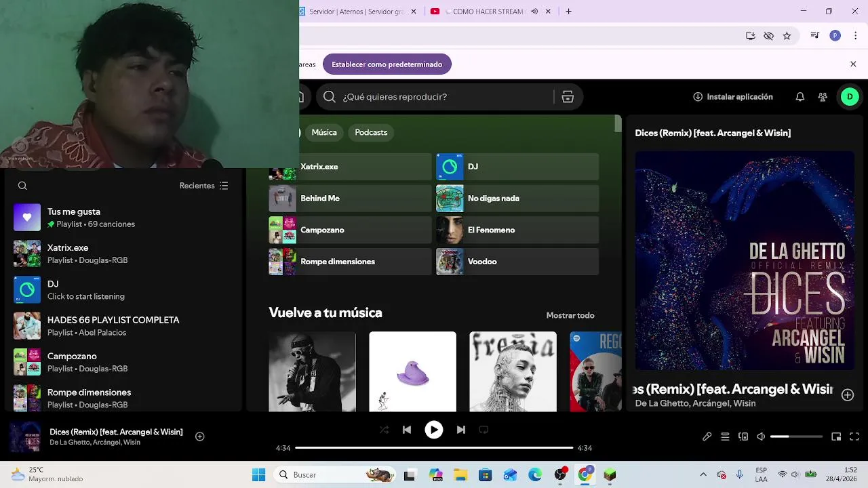This screenshot has width=868, height=488.
Task: Open the Fresia album thumbnail
Action: point(513,371)
